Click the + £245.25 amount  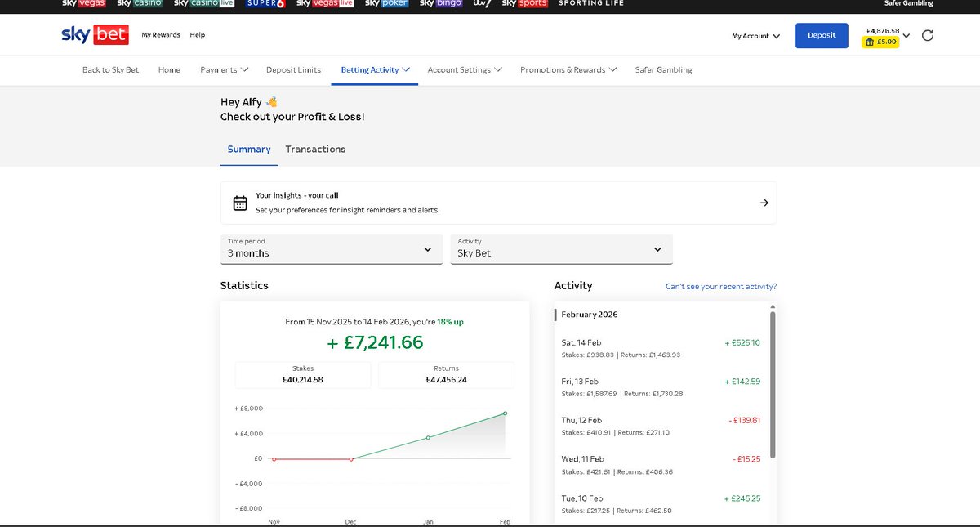(742, 498)
